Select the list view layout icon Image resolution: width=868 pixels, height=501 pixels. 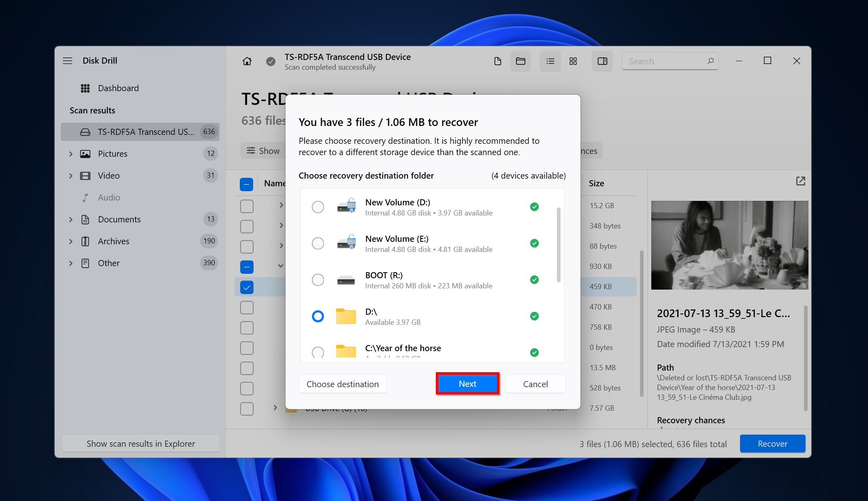(x=550, y=61)
